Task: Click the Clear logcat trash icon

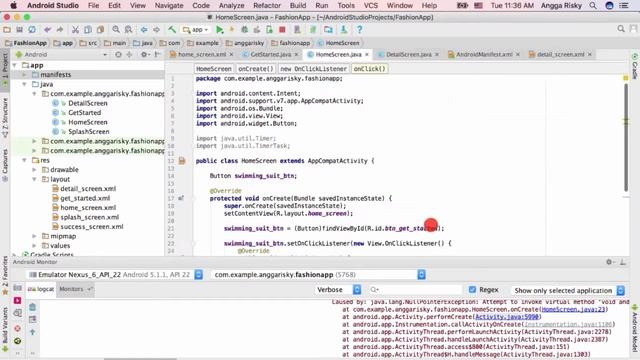Action: (x=33, y=307)
